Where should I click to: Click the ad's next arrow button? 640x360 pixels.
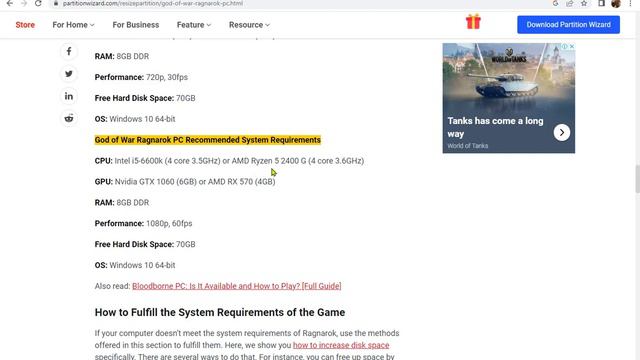click(562, 133)
